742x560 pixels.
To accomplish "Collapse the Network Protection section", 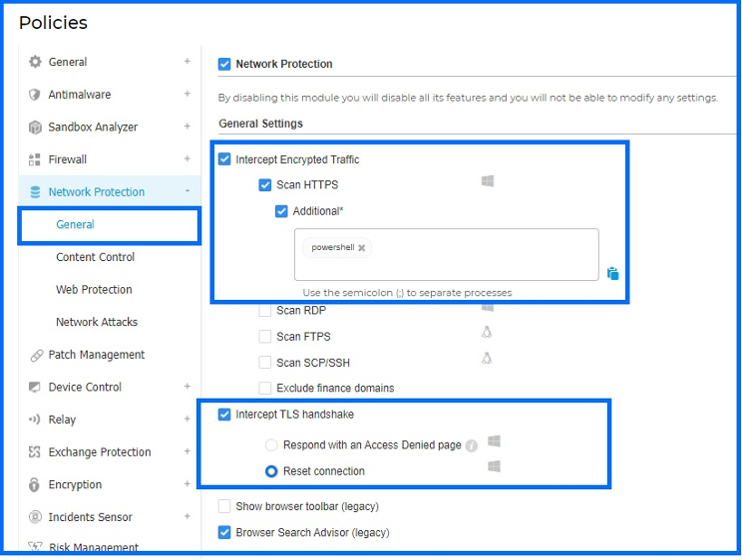I will point(186,191).
